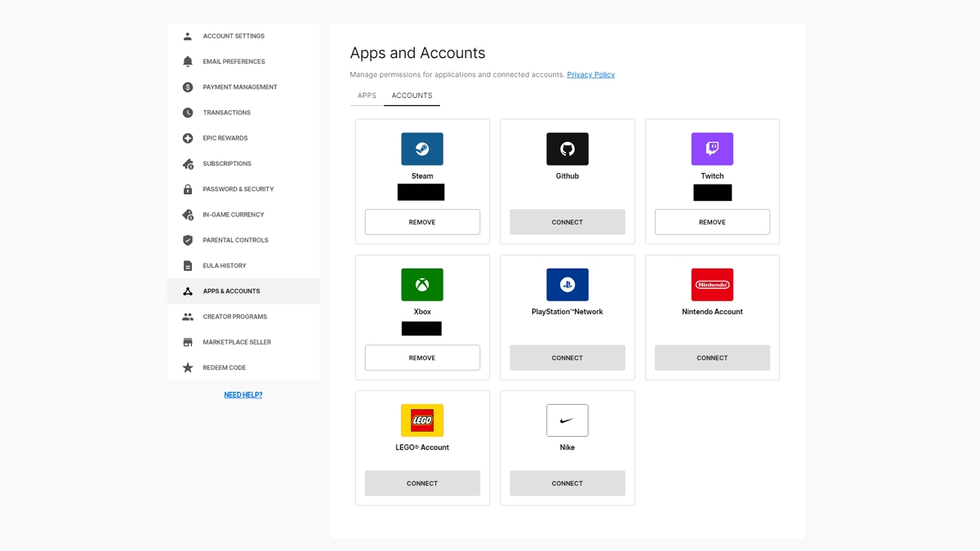Open Password & Security settings
The image size is (980, 551).
[x=238, y=189]
